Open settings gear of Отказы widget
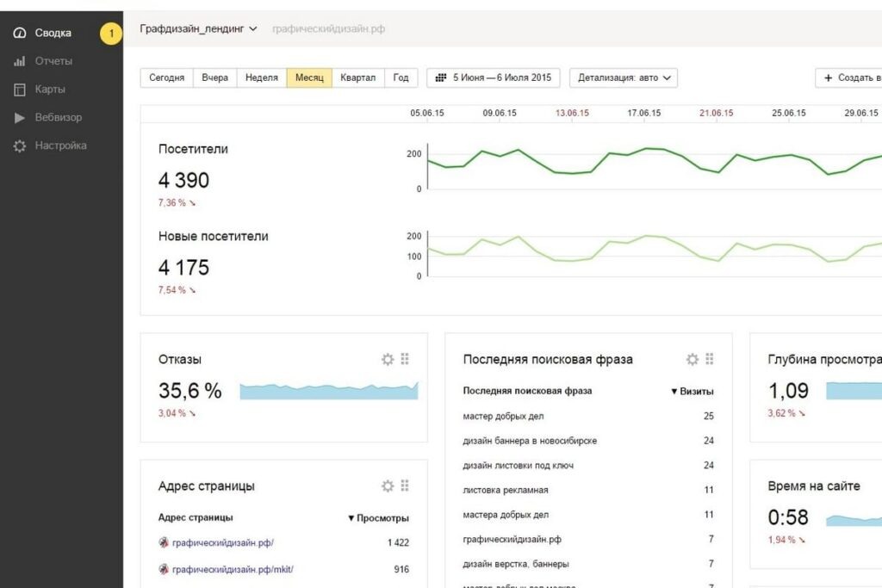Screen dimensions: 882x588 [388, 359]
